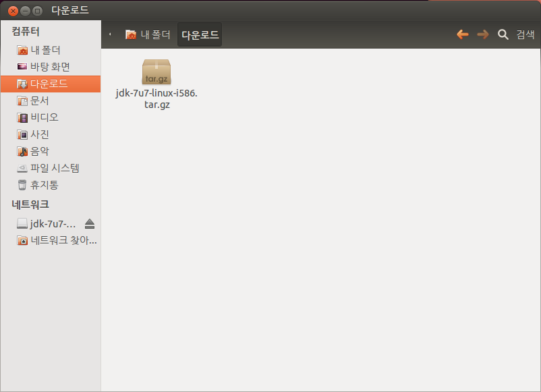Open 비디오 videos folder in sidebar
This screenshot has width=541, height=392.
[x=45, y=117]
